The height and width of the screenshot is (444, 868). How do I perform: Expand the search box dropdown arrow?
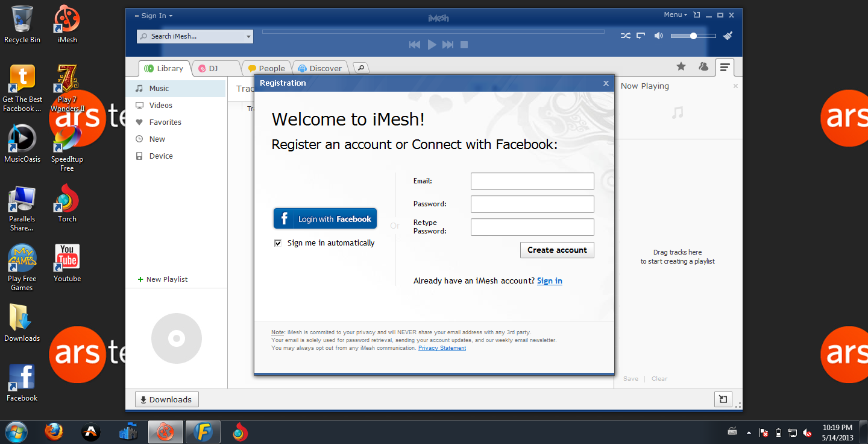[248, 37]
